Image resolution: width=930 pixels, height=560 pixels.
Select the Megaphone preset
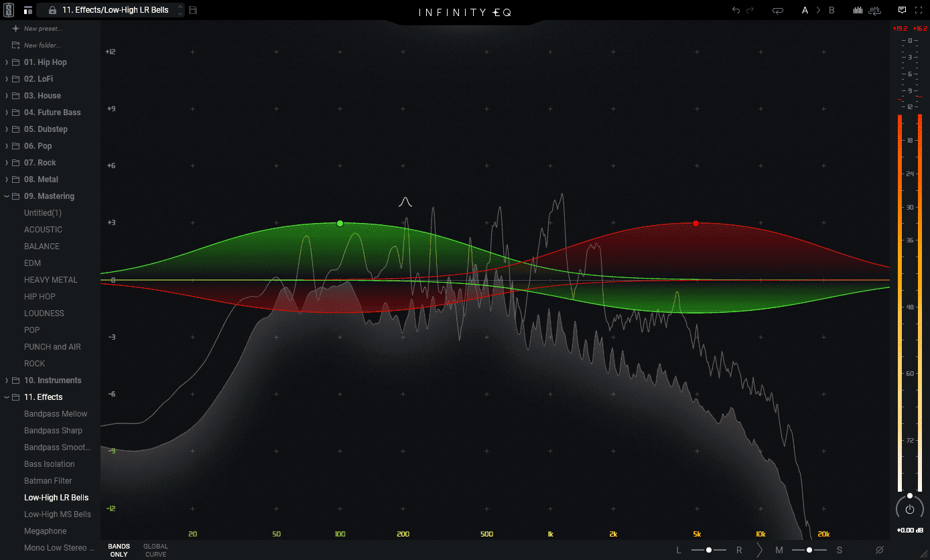46,531
